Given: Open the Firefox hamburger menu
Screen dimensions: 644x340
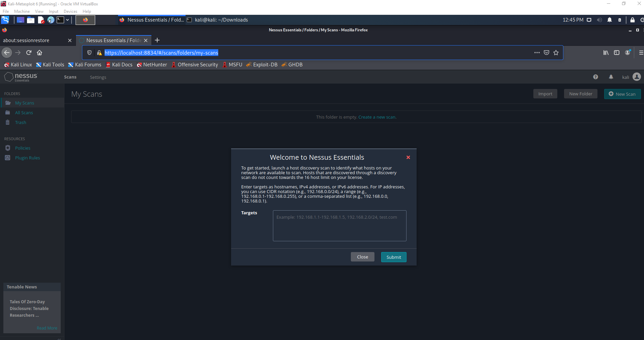Looking at the screenshot, I should (x=641, y=53).
